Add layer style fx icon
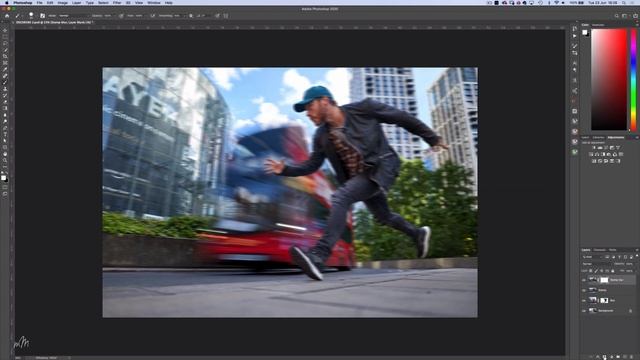Screen dimensions: 640x360 tap(598, 357)
